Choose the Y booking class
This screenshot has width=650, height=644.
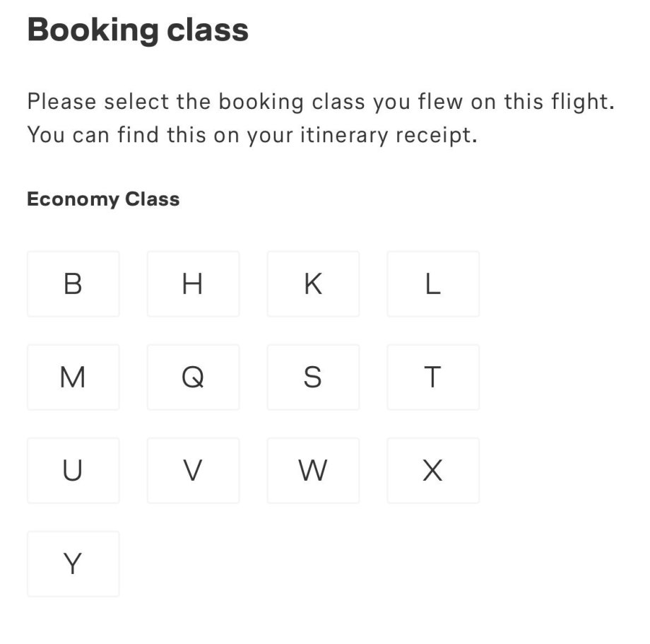73,563
